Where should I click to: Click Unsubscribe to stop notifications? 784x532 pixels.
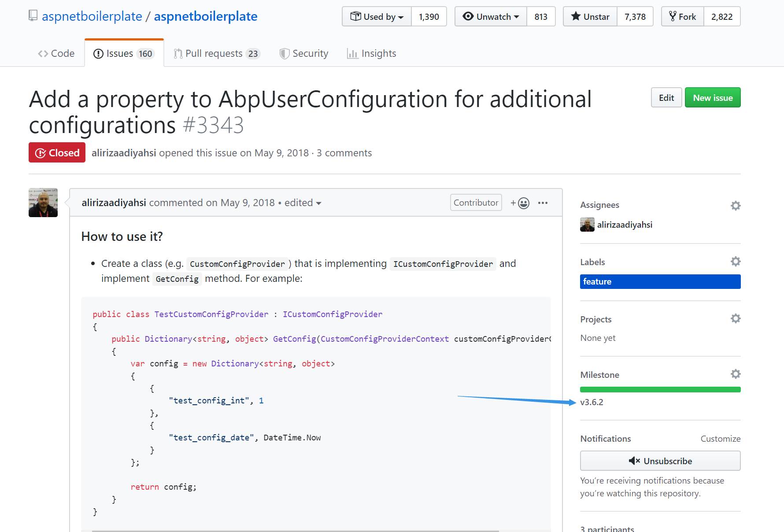(x=660, y=461)
